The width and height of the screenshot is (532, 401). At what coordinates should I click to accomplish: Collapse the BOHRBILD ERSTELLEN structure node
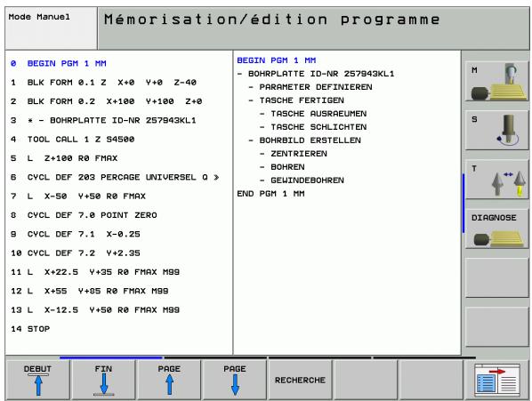(x=251, y=140)
